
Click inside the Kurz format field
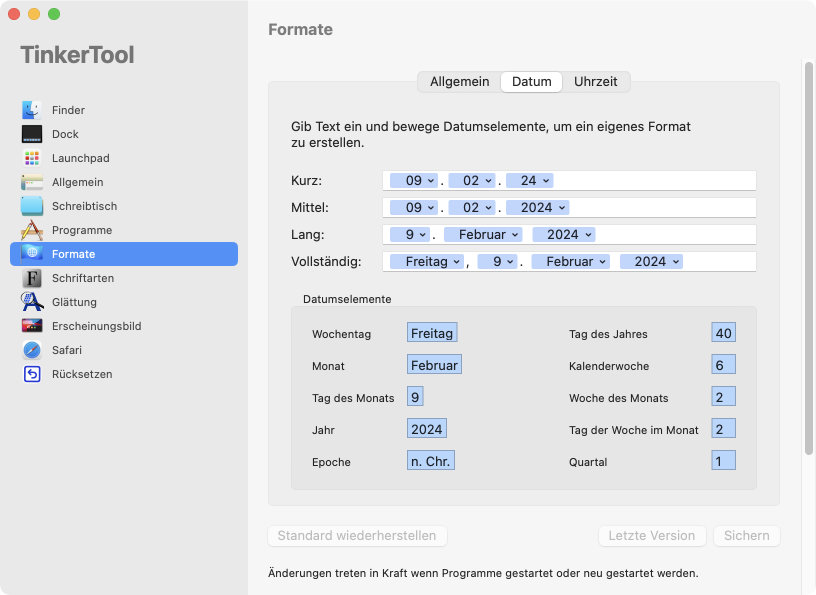[x=569, y=181]
